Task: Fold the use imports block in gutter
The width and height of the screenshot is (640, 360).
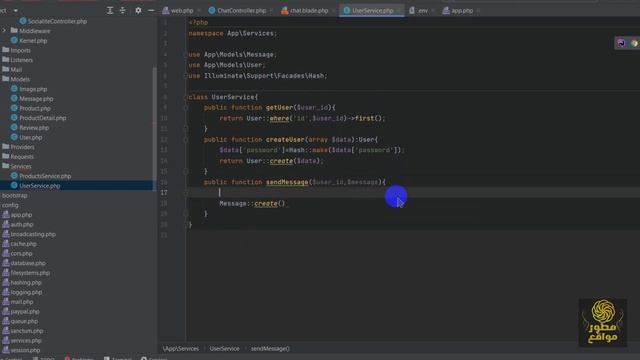Action: [186, 55]
